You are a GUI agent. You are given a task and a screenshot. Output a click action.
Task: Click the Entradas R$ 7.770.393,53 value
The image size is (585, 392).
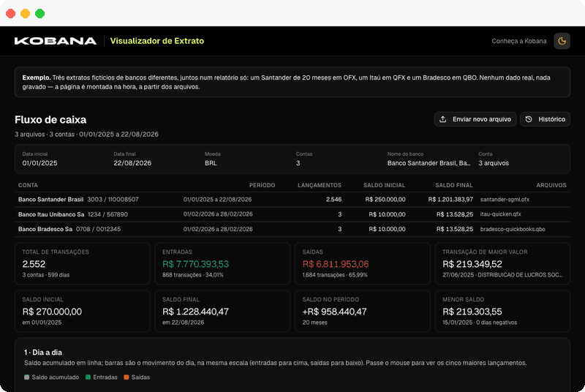pos(195,264)
